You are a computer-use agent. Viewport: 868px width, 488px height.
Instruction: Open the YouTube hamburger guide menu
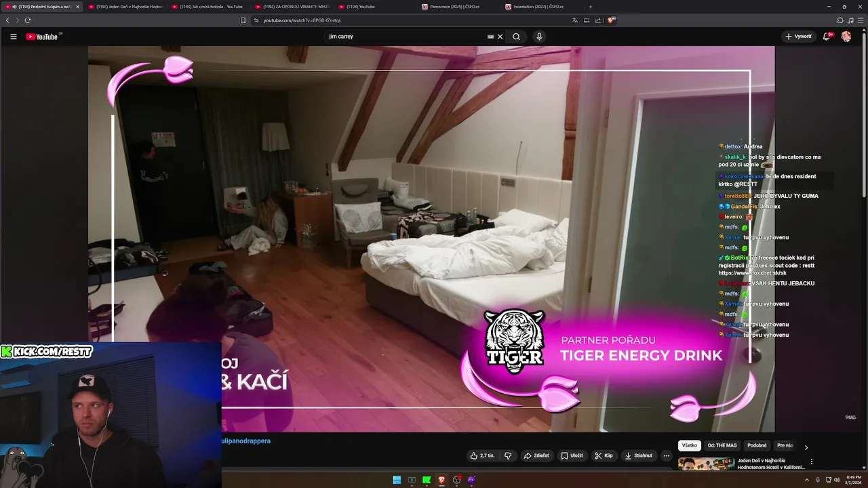pos(13,37)
